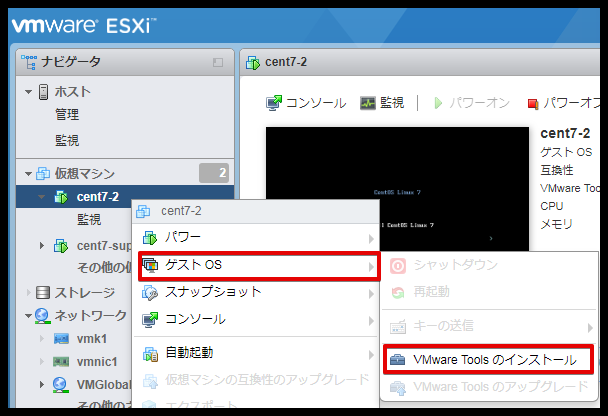Viewport: 608px width, 416px height.
Task: Select 自動起動 in the context menu
Action: 256,353
